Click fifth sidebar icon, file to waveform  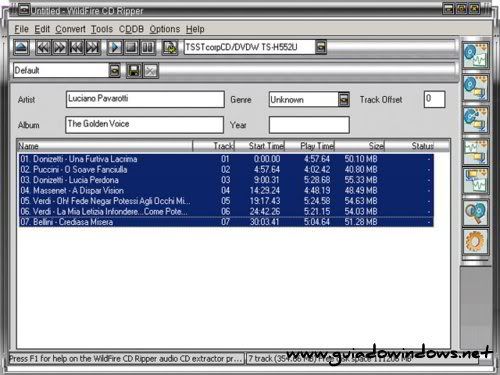point(476,181)
